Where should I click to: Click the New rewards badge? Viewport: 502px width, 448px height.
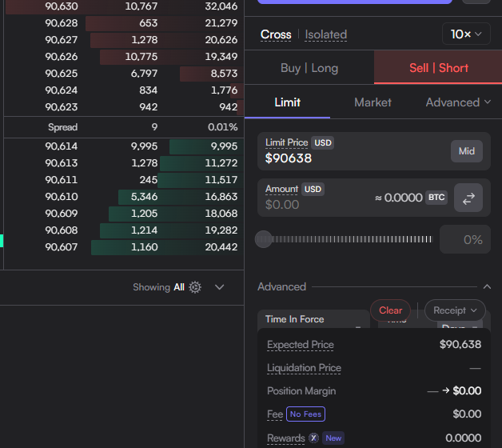pyautogui.click(x=333, y=438)
